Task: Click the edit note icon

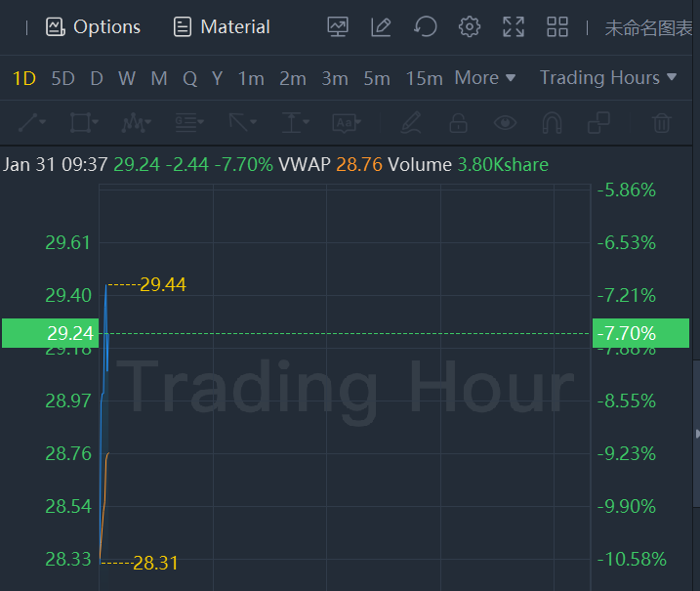Action: pos(382,27)
